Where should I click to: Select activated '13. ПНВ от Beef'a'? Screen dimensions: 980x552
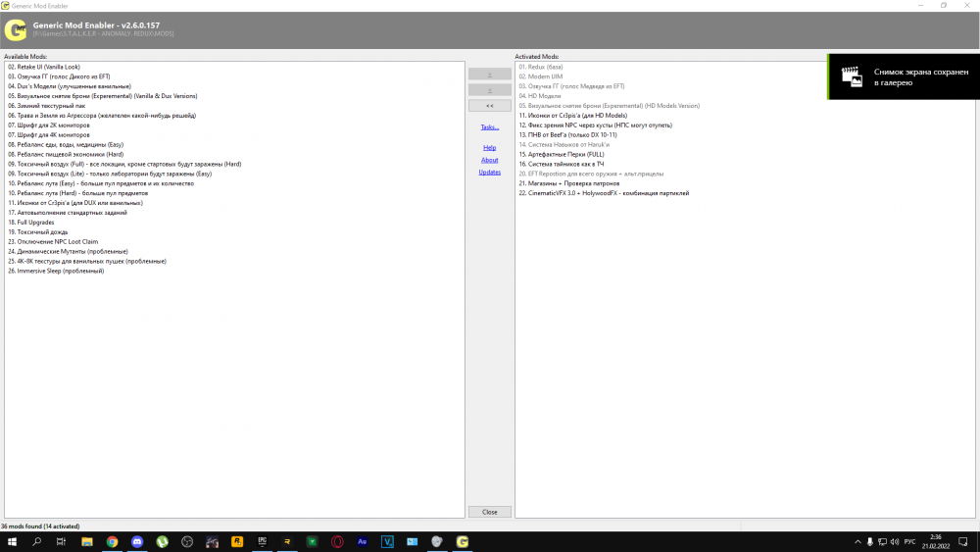pos(567,135)
